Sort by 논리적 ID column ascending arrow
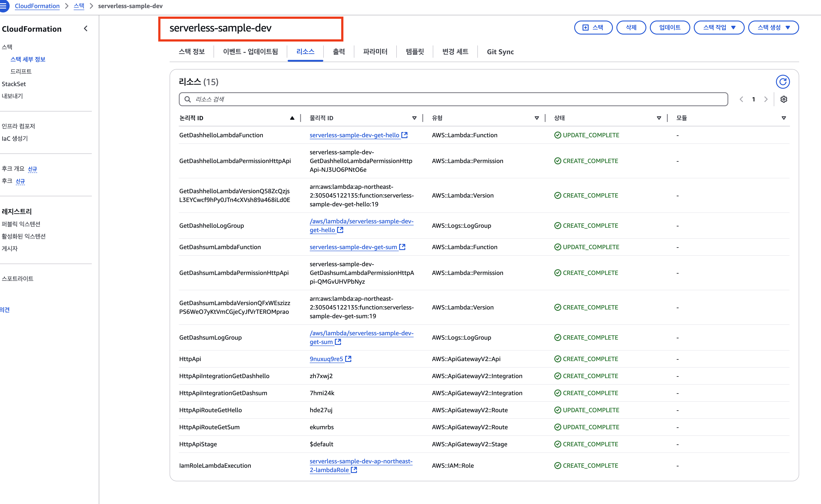Screen dimensions: 821x504 coord(292,118)
